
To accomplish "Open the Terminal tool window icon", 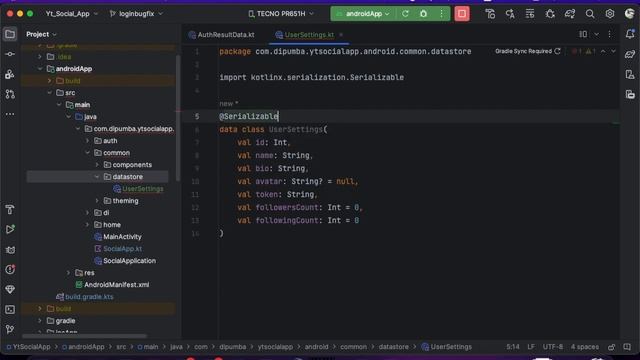I will click(10, 309).
